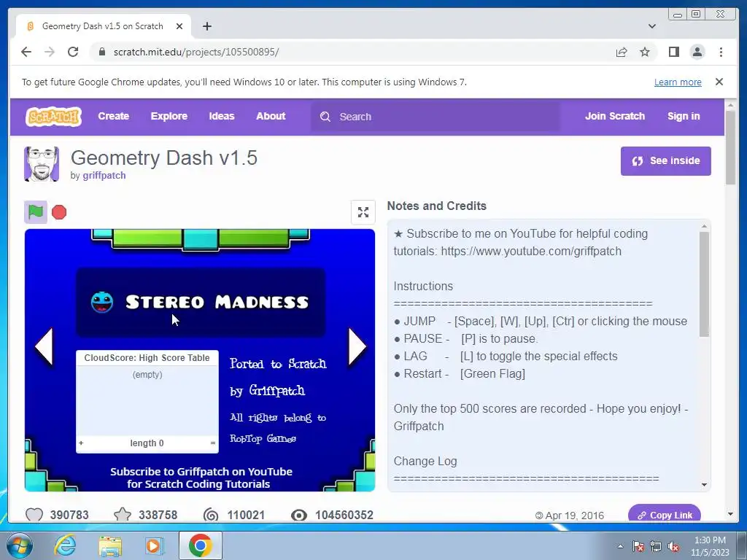Dismiss the Chrome update notification bar

click(x=719, y=82)
